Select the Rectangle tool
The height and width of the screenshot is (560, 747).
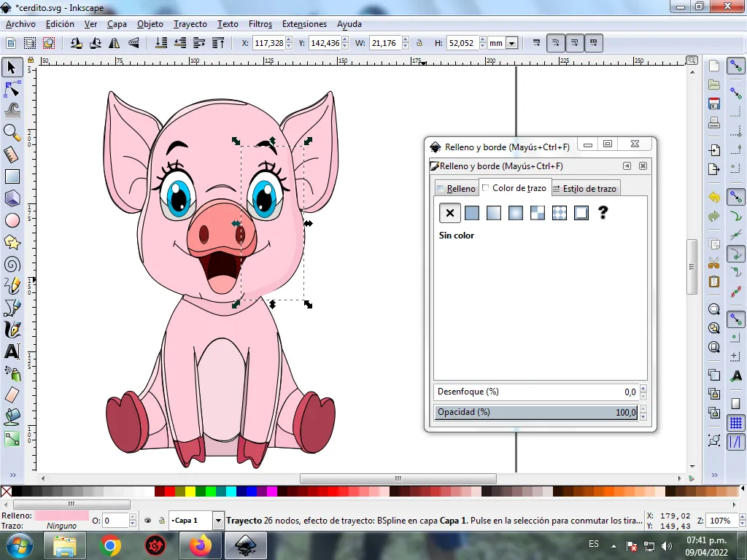(x=12, y=176)
